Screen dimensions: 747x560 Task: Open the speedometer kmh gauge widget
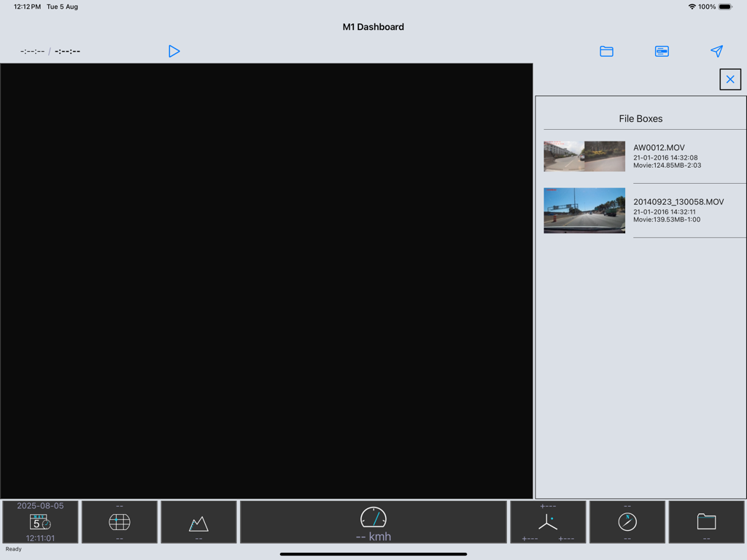click(373, 521)
